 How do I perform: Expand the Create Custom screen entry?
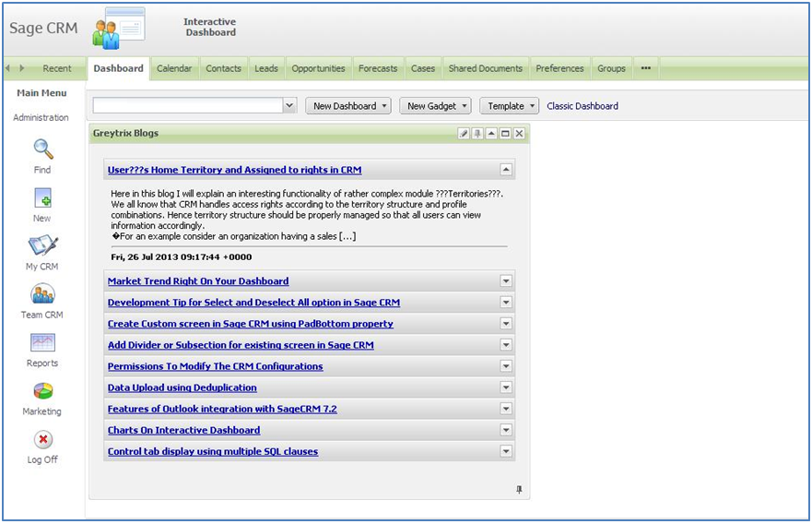point(506,324)
